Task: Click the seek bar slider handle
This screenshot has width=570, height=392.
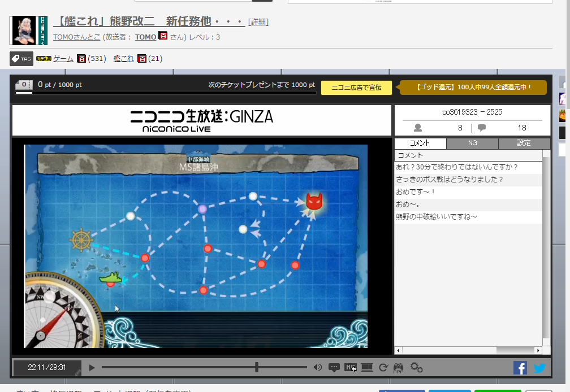Action: [257, 367]
